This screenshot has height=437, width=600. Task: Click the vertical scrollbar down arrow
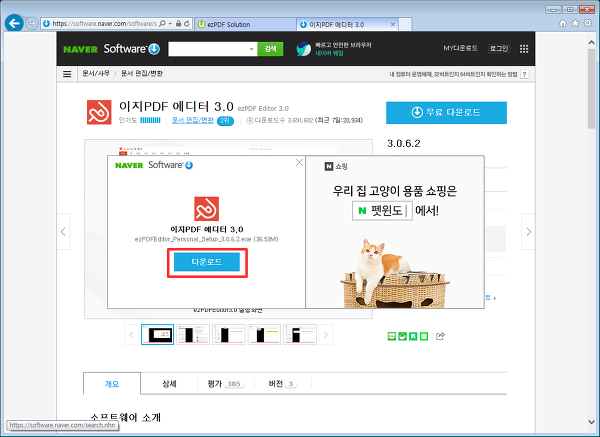pos(592,421)
